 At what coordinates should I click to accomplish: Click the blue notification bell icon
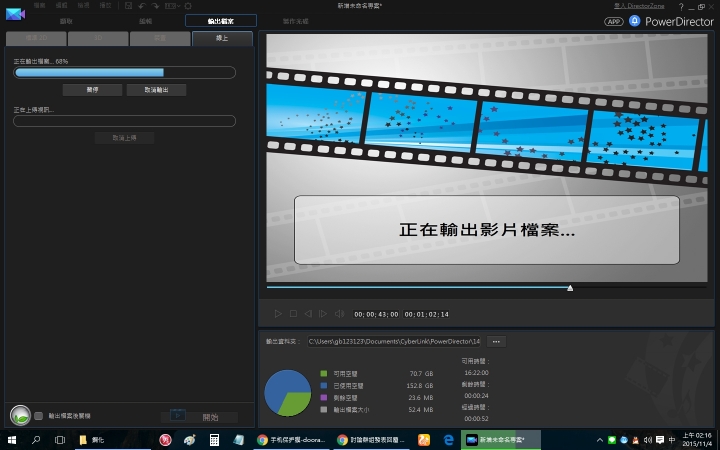(634, 21)
